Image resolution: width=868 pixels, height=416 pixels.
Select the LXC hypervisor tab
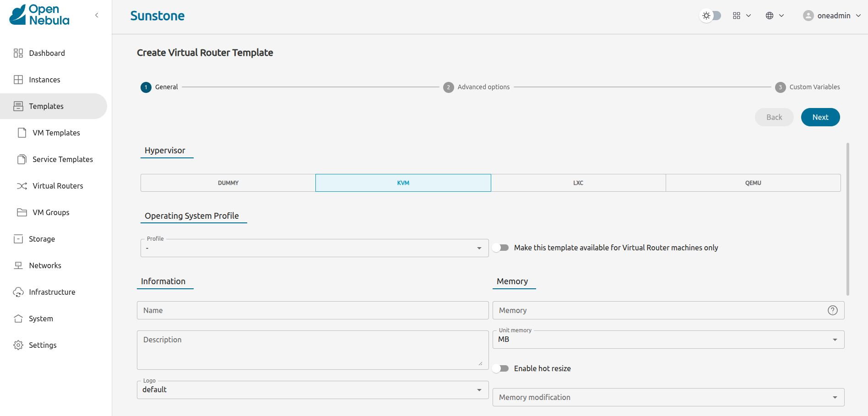[x=578, y=183]
